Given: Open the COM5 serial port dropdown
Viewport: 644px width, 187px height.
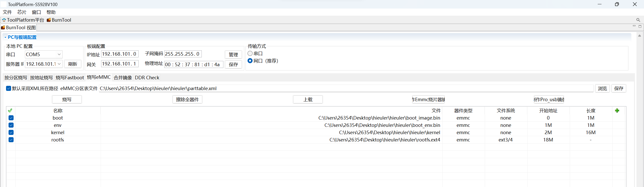Looking at the screenshot, I should [59, 54].
